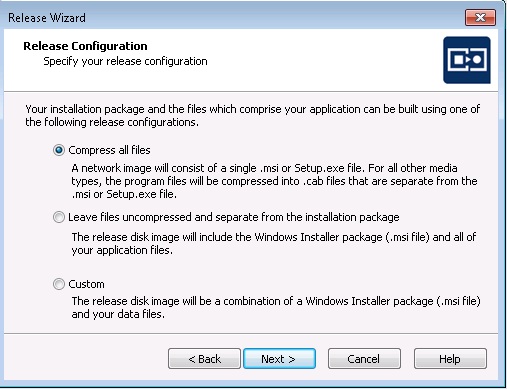Go back with the Back button
The image size is (507, 389).
[x=204, y=359]
